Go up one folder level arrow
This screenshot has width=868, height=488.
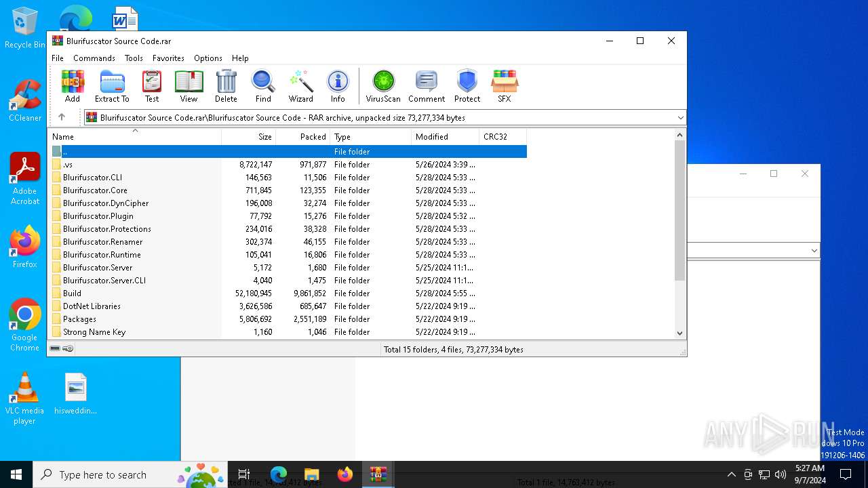coord(62,117)
